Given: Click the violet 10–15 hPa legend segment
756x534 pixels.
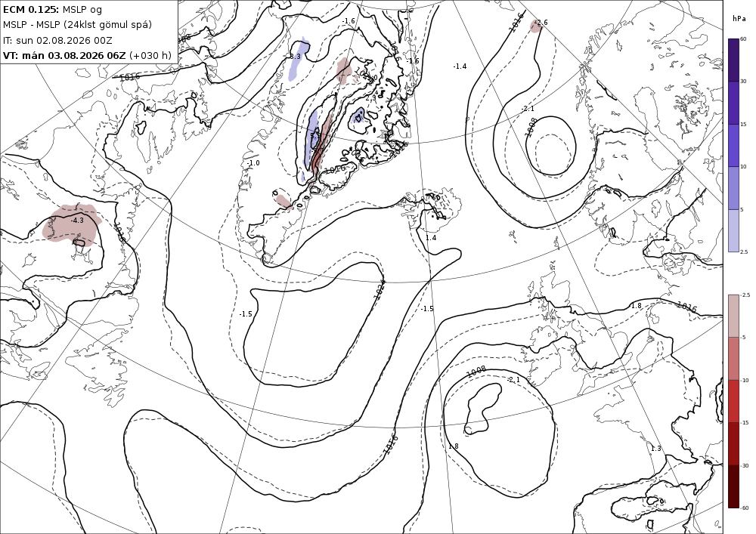Looking at the screenshot, I should point(733,146).
